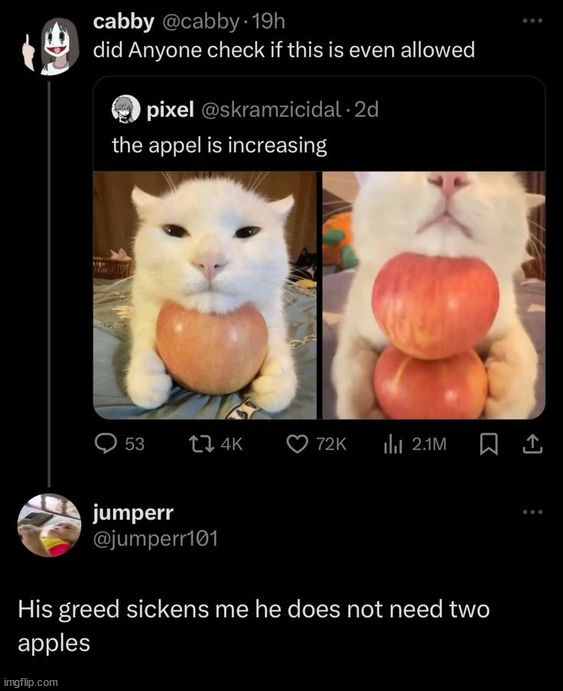Click the share upload icon
Image resolution: width=563 pixels, height=691 pixels.
[x=532, y=444]
